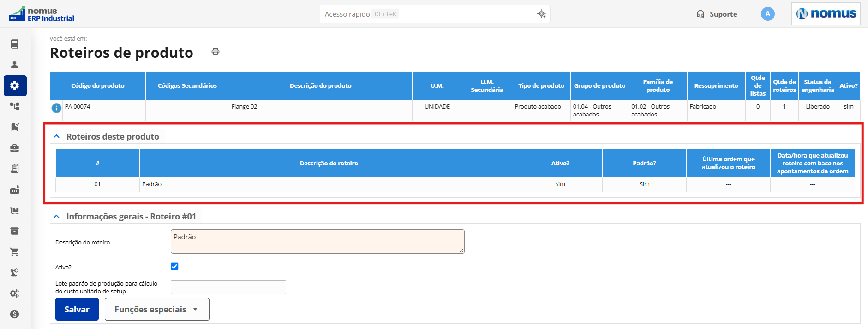Open the Funções especiais dropdown
Screen dimensions: 868x329
coord(157,309)
